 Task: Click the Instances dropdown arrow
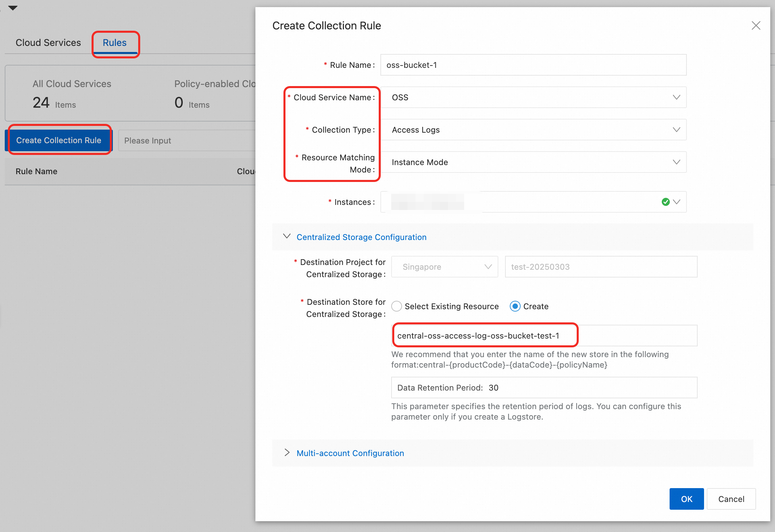tap(677, 202)
